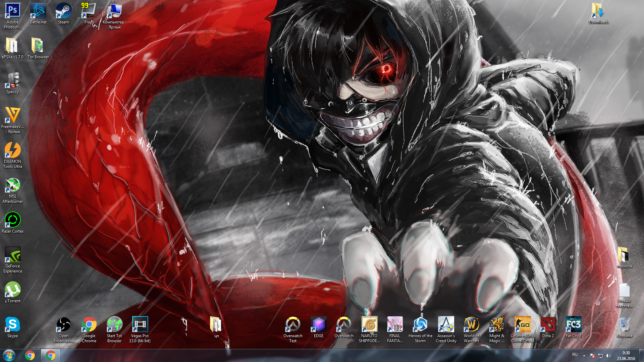Screen dimensions: 644x362
Task: Click the Корзина recycle bin
Action: pyautogui.click(x=624, y=327)
